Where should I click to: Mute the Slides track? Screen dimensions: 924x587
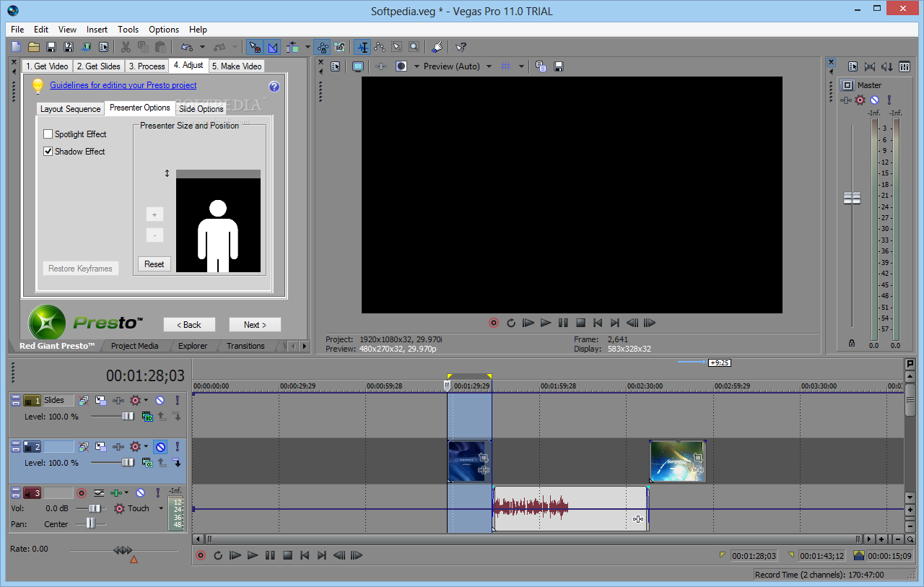coord(160,400)
